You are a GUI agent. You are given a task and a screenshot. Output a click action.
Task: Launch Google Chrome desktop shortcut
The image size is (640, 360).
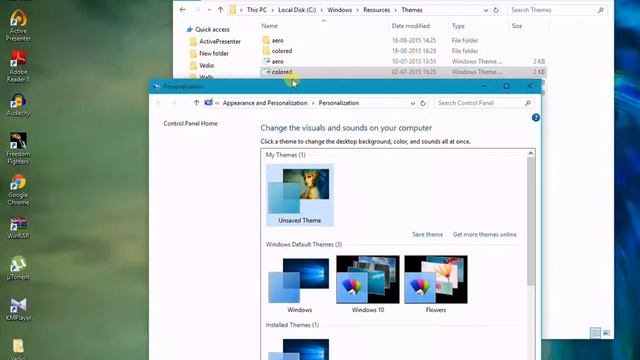tap(18, 190)
